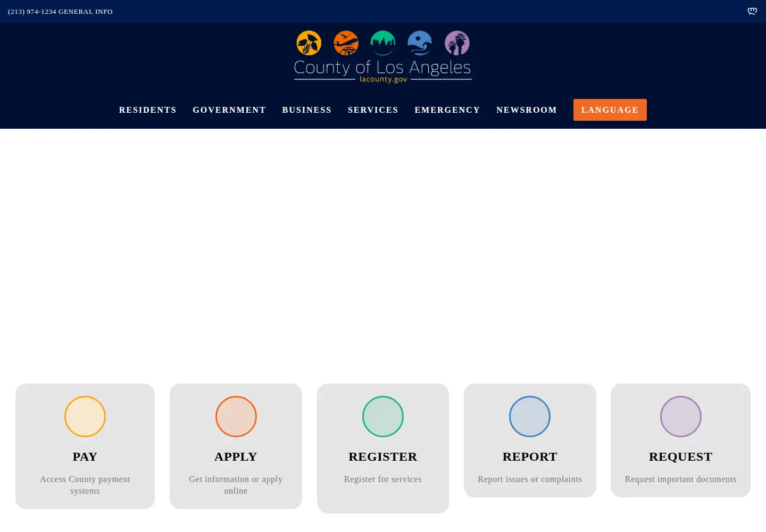766x532 pixels.
Task: Open the REGISTER card heading
Action: pyautogui.click(x=383, y=457)
